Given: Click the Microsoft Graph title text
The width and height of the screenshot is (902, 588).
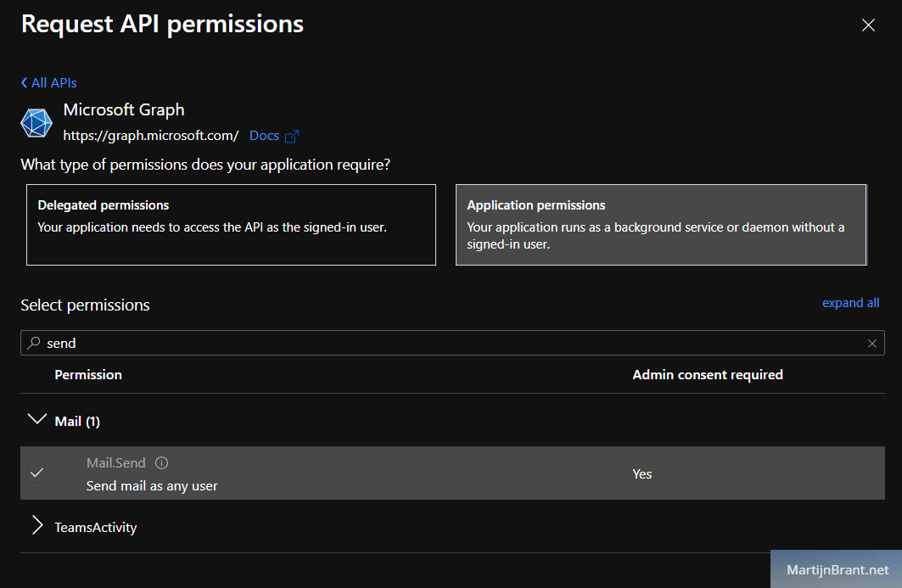Looking at the screenshot, I should coord(124,110).
